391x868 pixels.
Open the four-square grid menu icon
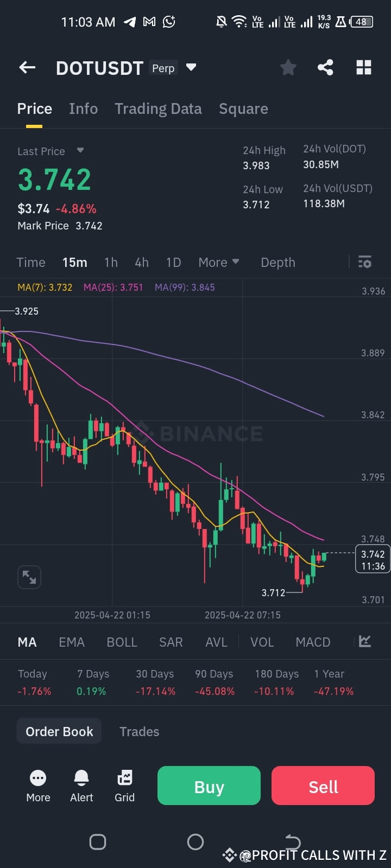(364, 67)
